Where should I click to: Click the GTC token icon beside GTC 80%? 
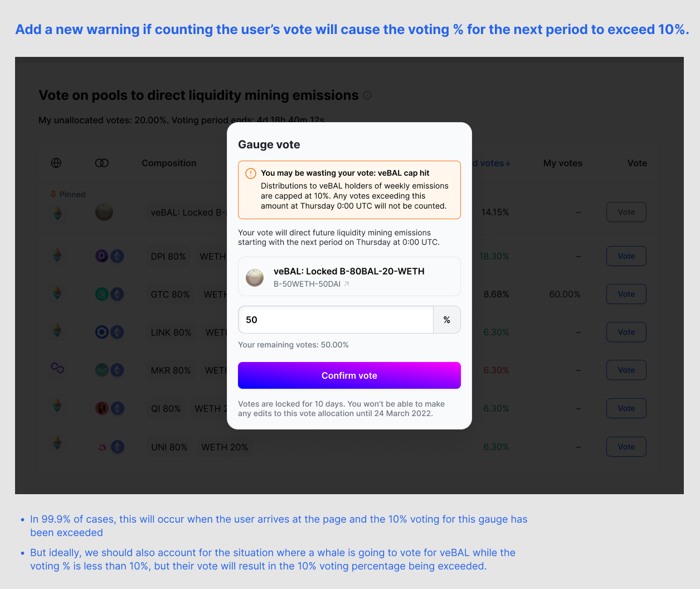pos(103,294)
